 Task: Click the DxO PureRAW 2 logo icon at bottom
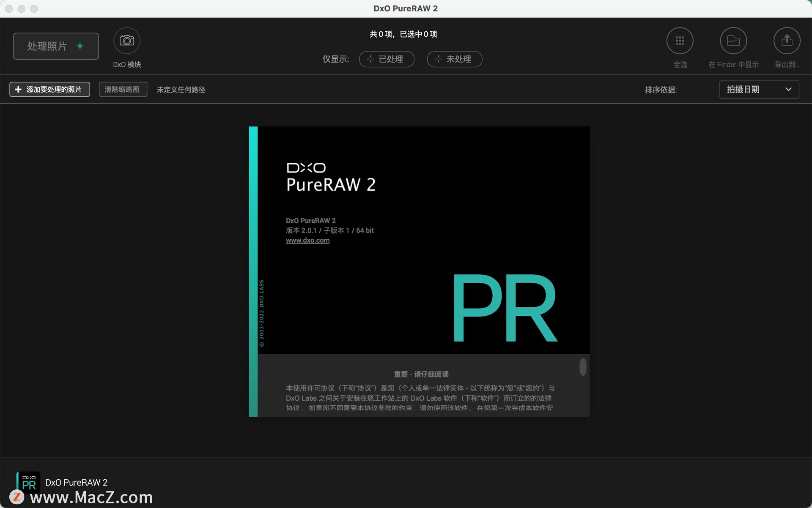coord(28,483)
